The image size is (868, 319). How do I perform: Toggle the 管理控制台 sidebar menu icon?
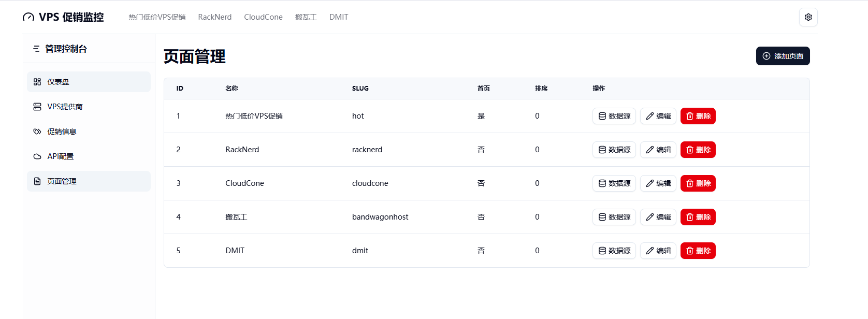[x=36, y=49]
